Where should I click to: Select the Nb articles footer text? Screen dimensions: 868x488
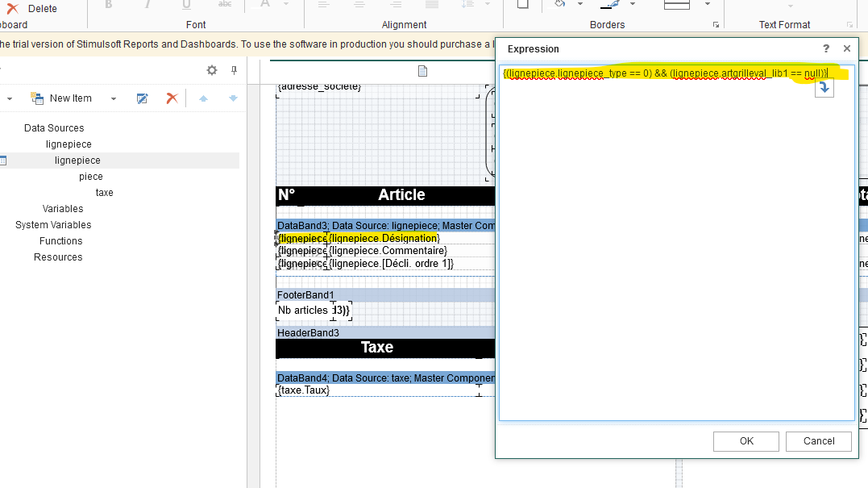tap(305, 311)
